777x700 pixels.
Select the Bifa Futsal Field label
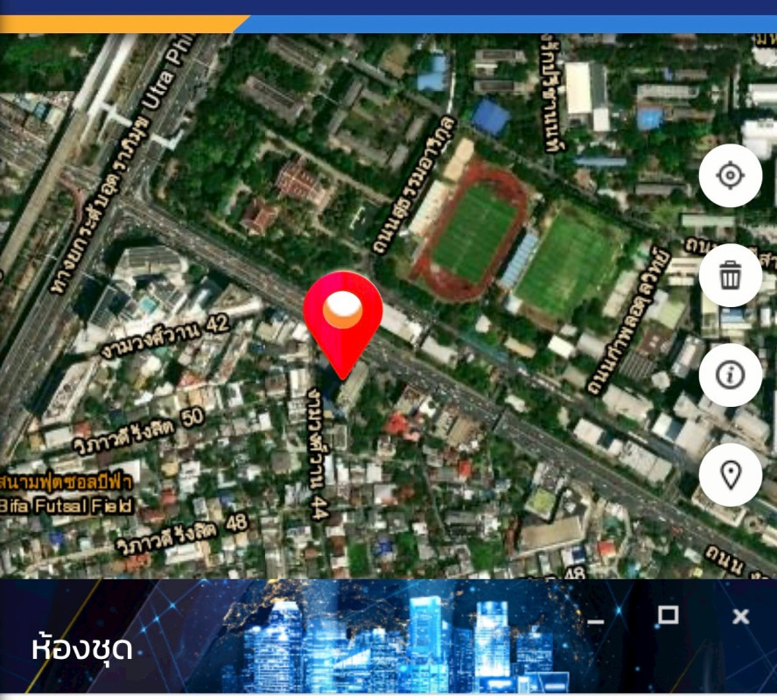point(66,506)
